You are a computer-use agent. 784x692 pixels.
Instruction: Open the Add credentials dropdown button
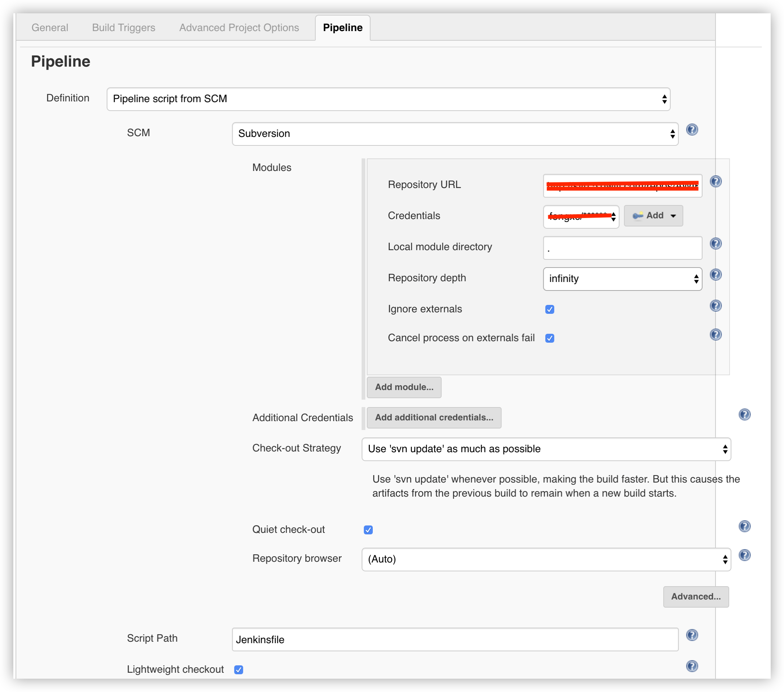coord(653,215)
